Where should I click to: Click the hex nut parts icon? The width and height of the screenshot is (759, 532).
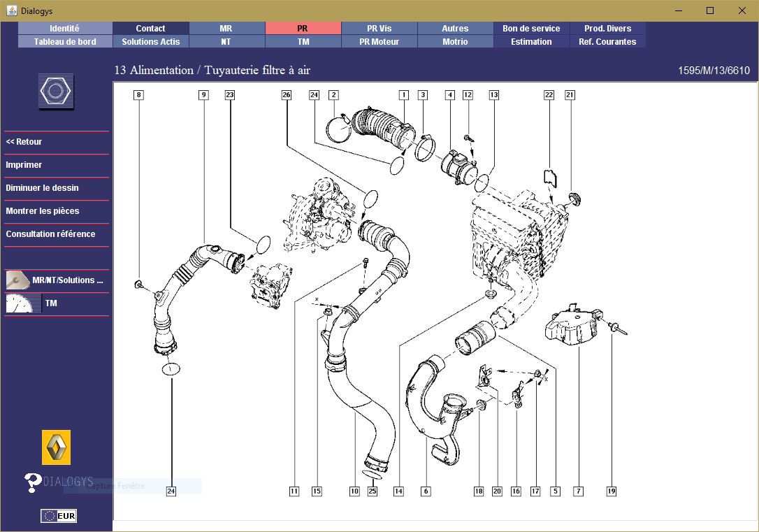point(56,91)
